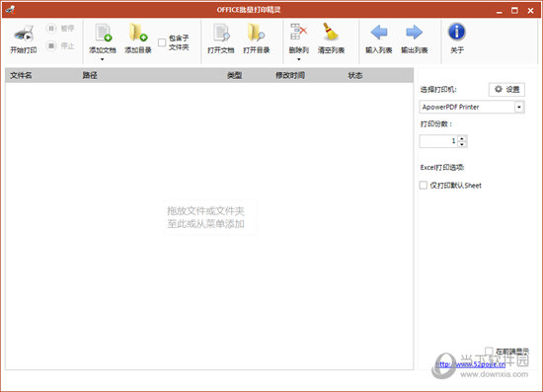Clear the list with broom icon
The image size is (543, 392).
(331, 39)
